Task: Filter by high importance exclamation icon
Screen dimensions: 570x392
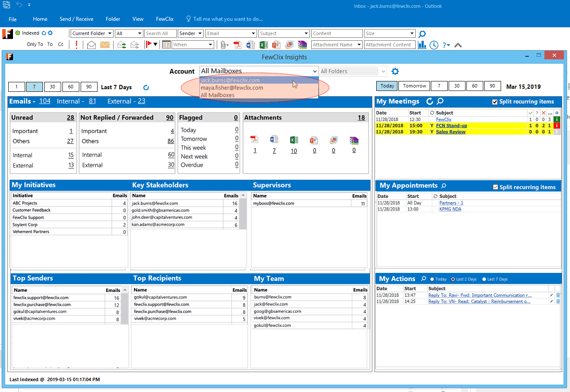Action: click(77, 45)
